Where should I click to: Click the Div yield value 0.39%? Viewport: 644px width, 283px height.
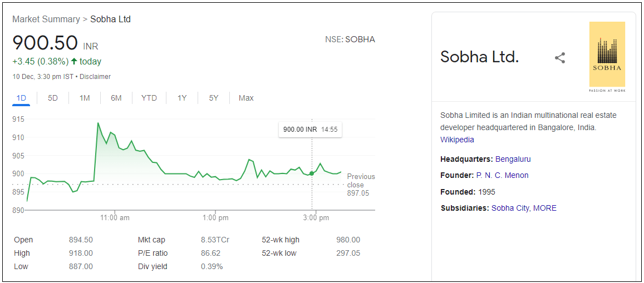pos(212,266)
